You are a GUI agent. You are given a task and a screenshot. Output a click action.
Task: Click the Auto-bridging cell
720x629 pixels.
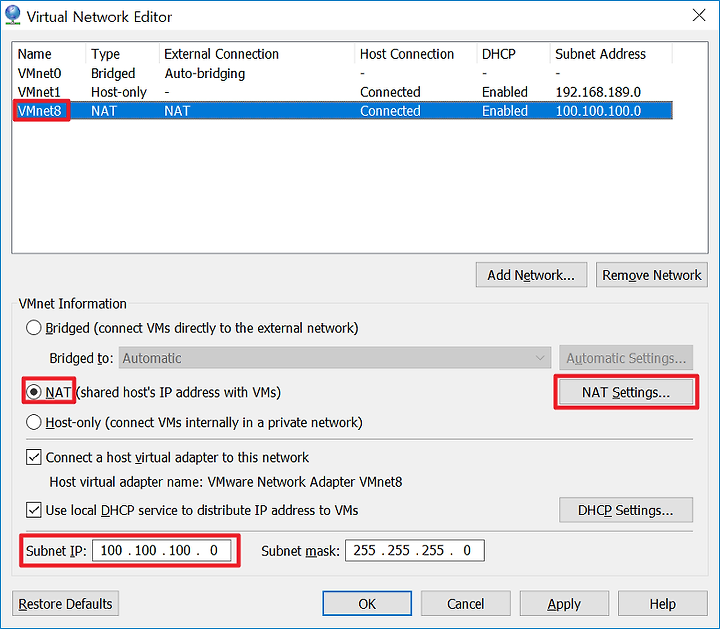point(205,73)
